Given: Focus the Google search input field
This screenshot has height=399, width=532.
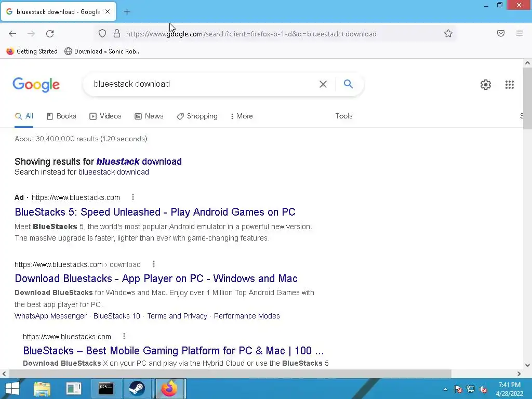Looking at the screenshot, I should [x=204, y=84].
